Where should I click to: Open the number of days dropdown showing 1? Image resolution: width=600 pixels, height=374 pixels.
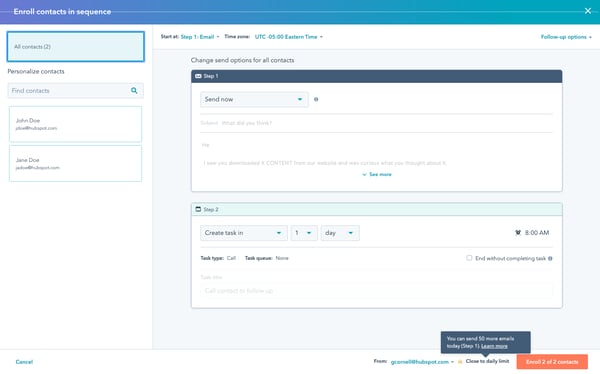coord(304,233)
